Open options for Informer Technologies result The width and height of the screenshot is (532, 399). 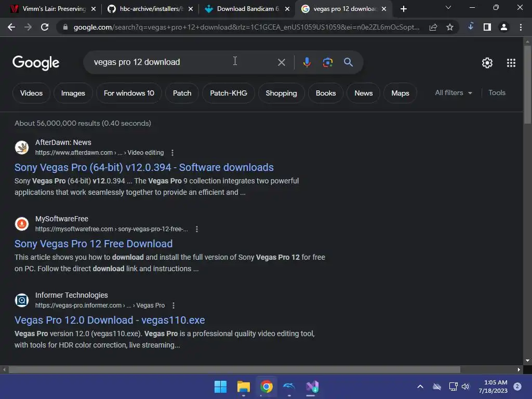click(174, 305)
